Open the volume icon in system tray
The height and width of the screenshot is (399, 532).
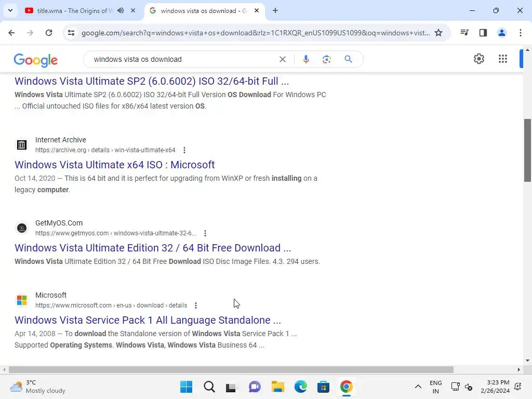click(469, 387)
